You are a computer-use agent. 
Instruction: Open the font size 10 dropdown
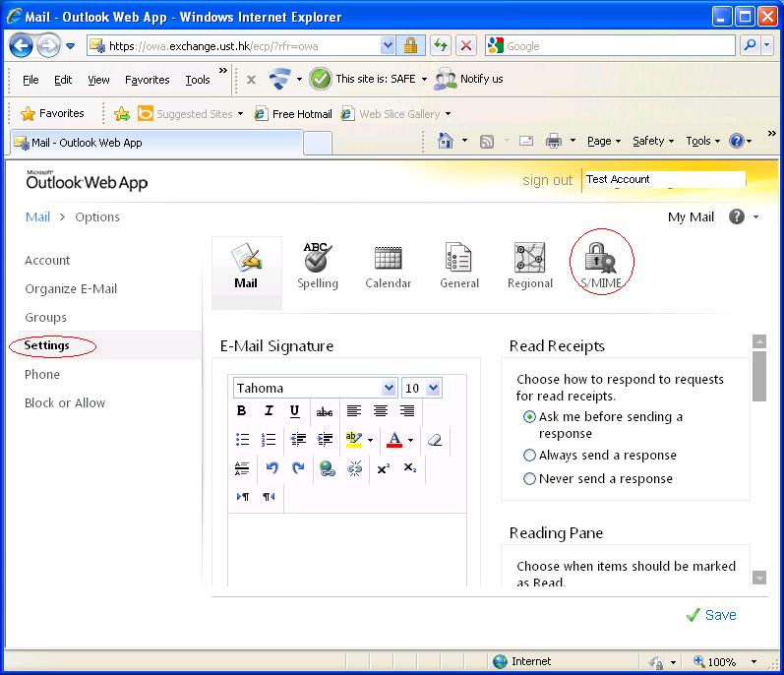(x=433, y=389)
